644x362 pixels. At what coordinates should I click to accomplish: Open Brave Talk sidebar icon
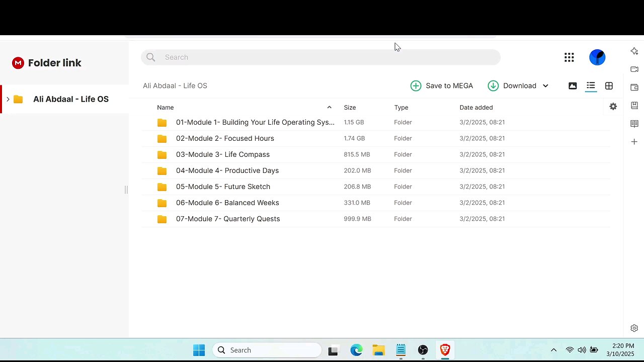(x=634, y=69)
